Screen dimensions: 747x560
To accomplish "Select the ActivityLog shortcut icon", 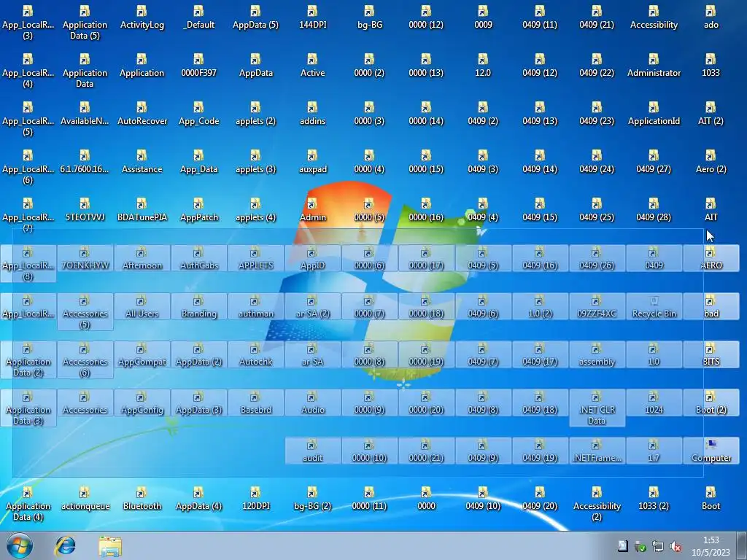I will pyautogui.click(x=142, y=18).
